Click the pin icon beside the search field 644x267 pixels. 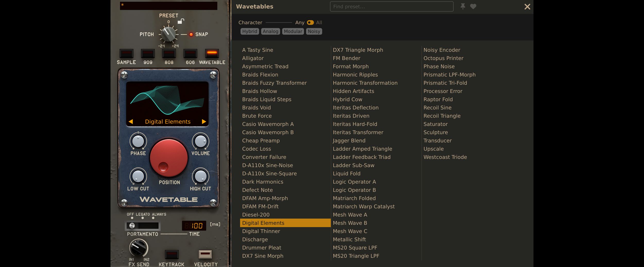pyautogui.click(x=463, y=6)
